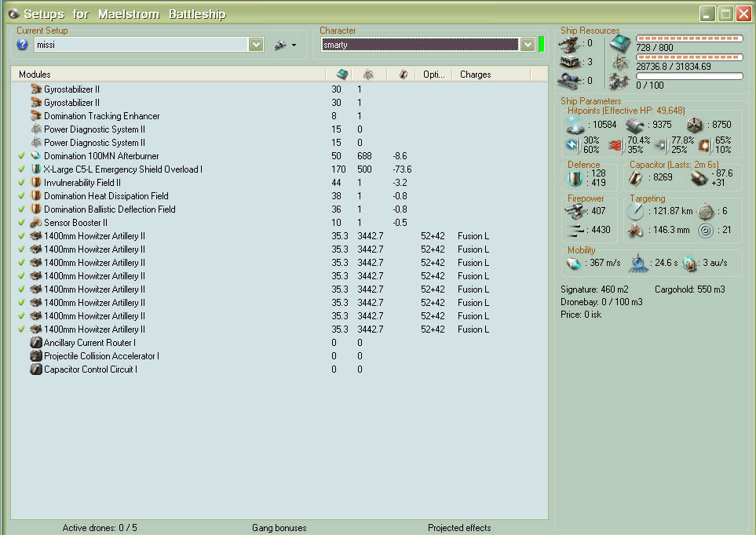Click the drone bandwidth bar 0 / 100
Screen dimensions: 756x535
point(689,76)
